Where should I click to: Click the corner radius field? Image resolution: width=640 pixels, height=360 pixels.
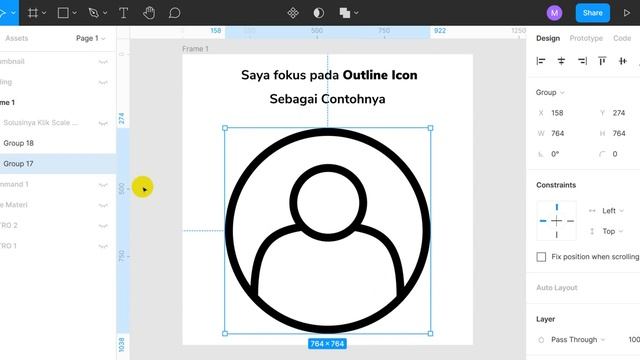615,154
